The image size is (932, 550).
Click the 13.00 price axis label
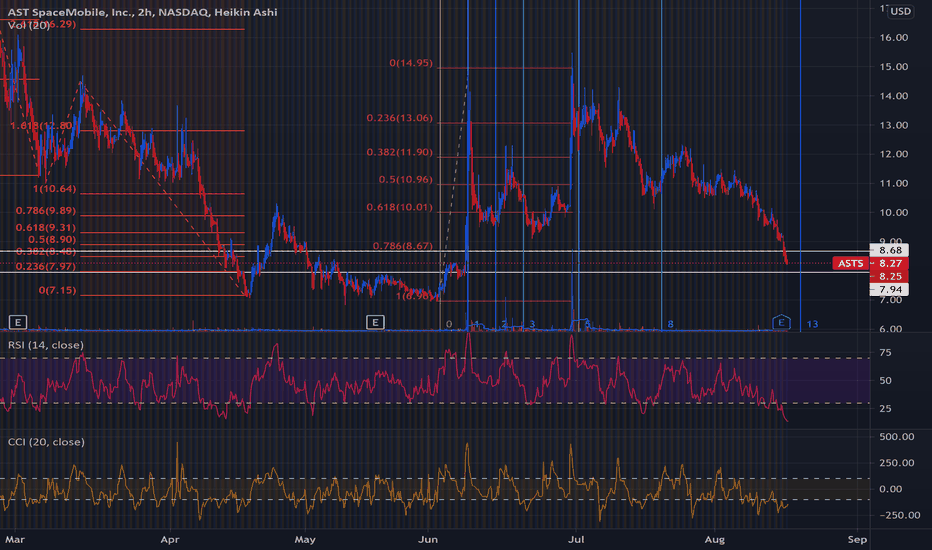(x=893, y=125)
